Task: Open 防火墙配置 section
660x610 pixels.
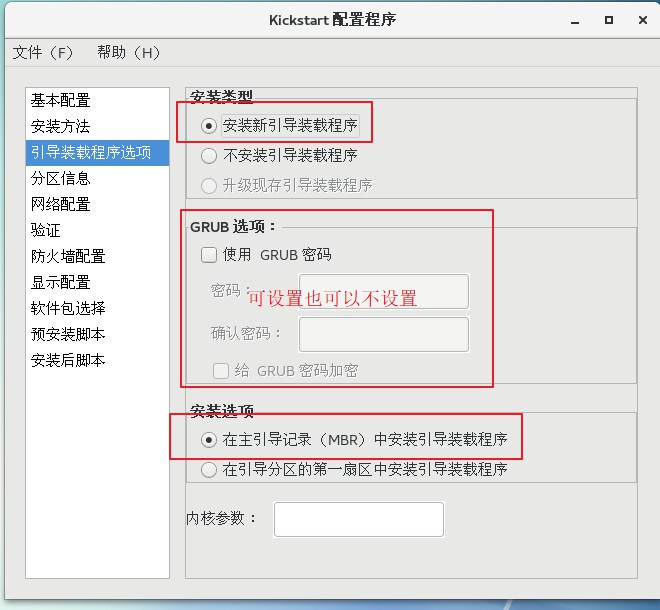Action: click(97, 256)
